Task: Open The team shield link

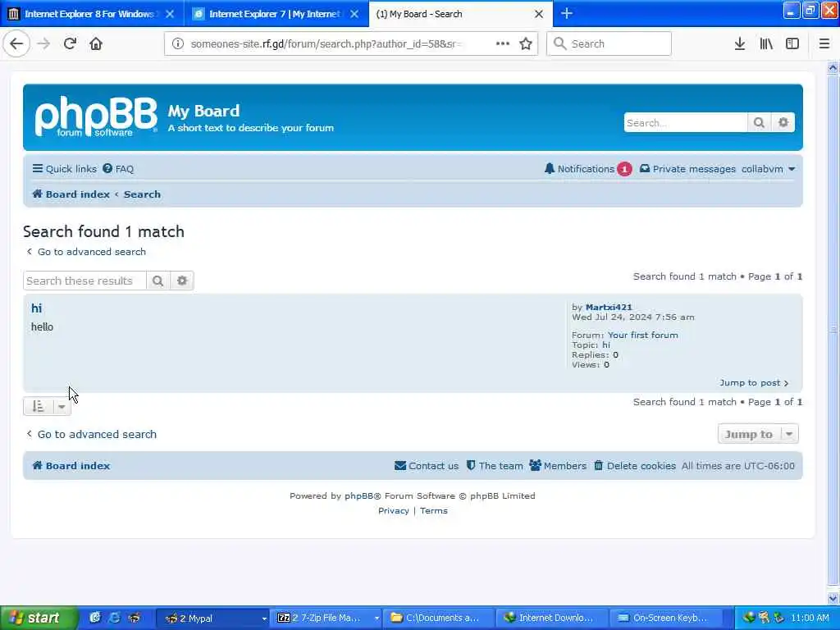Action: point(495,466)
